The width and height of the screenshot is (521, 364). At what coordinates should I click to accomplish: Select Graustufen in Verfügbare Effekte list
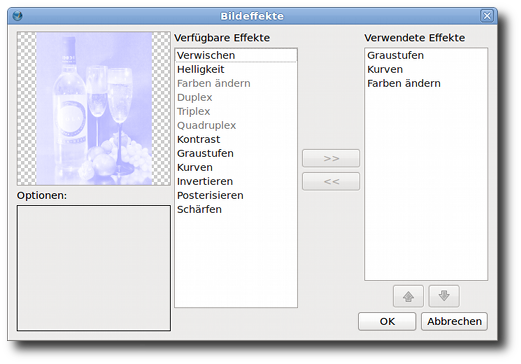coord(236,153)
